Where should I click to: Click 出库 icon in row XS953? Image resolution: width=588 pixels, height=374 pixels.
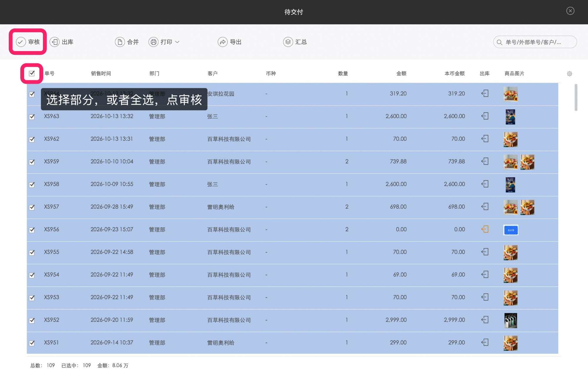click(485, 297)
